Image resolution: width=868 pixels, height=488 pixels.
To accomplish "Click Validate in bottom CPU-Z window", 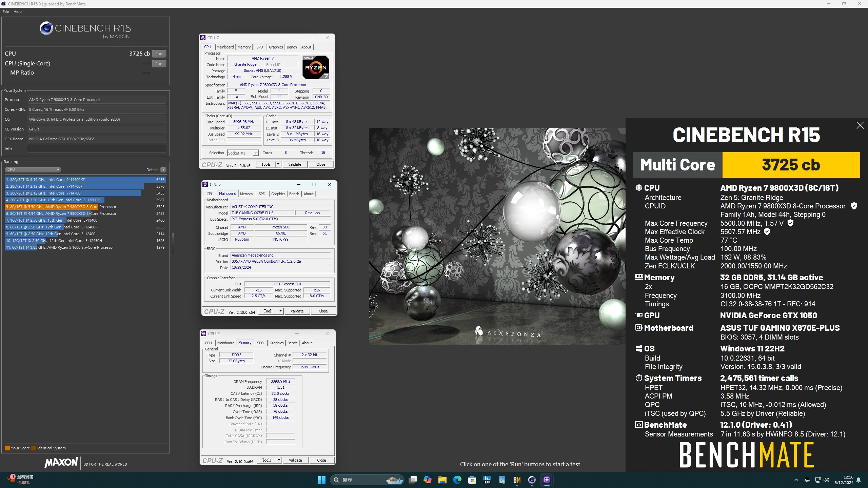I will pyautogui.click(x=295, y=460).
